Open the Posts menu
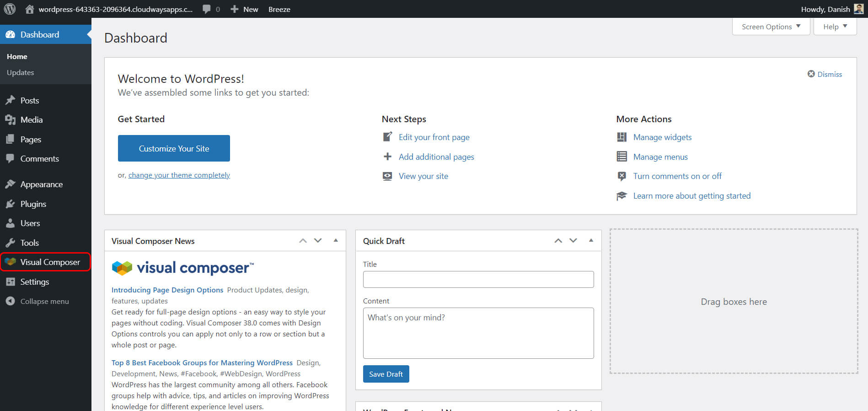The width and height of the screenshot is (868, 411). pyautogui.click(x=30, y=100)
